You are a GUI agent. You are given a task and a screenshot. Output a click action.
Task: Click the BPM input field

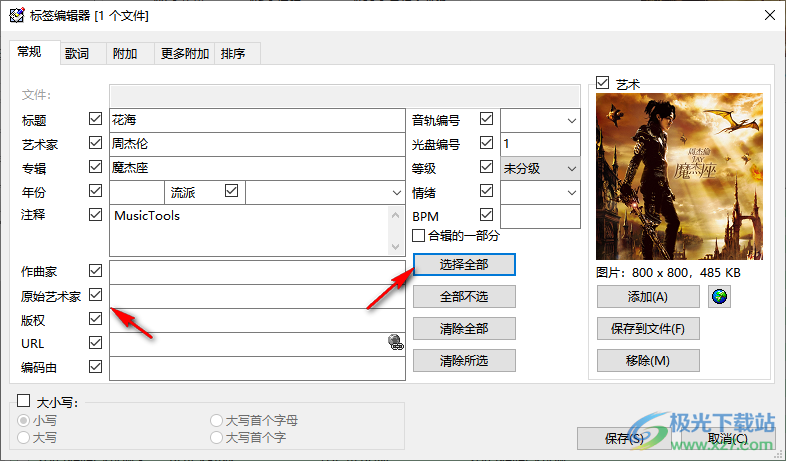(540, 216)
